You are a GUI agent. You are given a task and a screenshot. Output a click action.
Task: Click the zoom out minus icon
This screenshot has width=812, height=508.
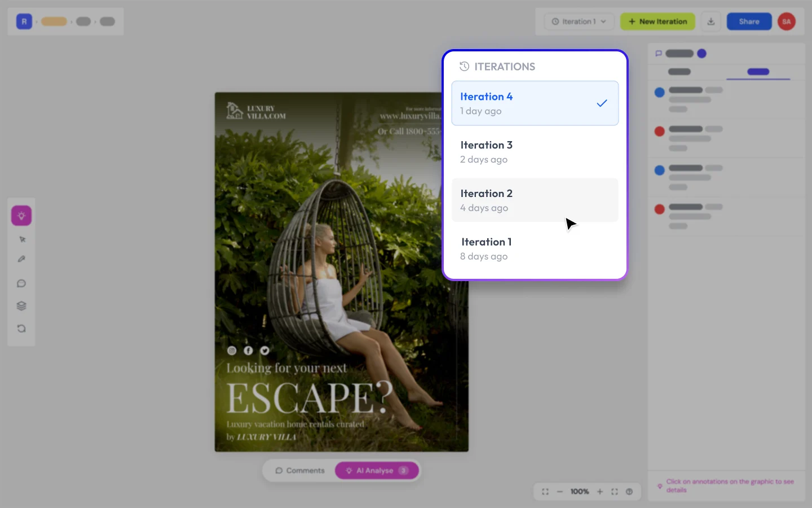(x=560, y=492)
